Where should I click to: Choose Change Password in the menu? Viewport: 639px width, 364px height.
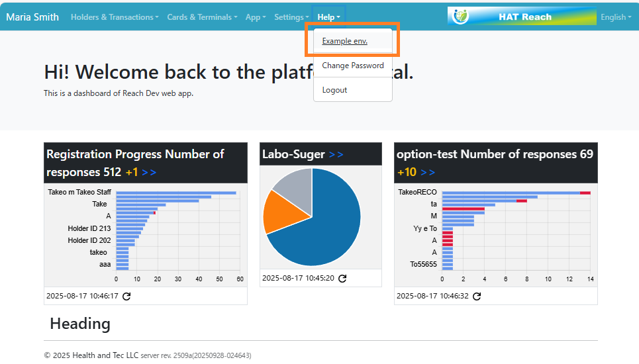(352, 66)
